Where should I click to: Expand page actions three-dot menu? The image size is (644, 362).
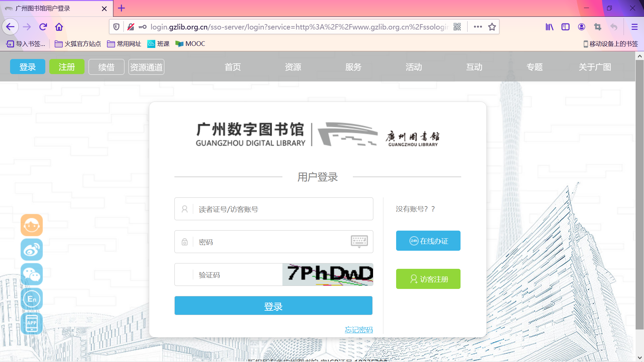click(478, 27)
